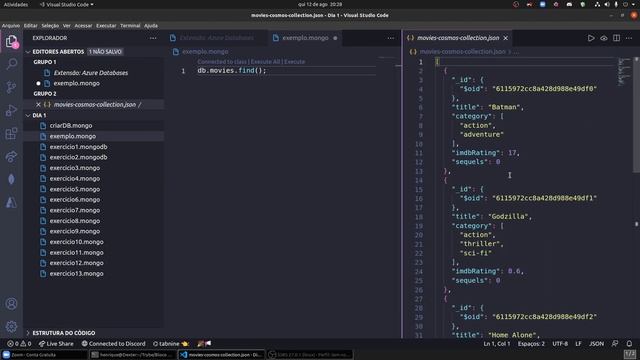Open the Discord tray icon

pyautogui.click(x=569, y=4)
